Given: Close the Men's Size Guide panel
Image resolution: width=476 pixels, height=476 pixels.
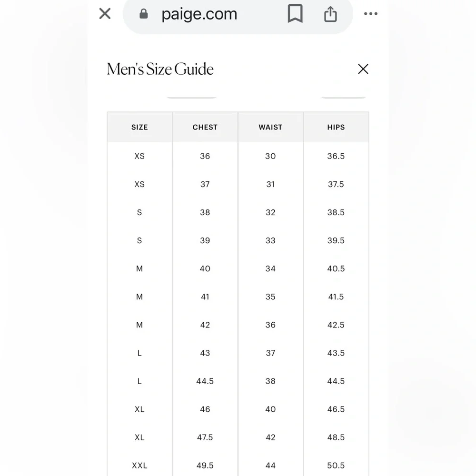Looking at the screenshot, I should click(x=363, y=69).
